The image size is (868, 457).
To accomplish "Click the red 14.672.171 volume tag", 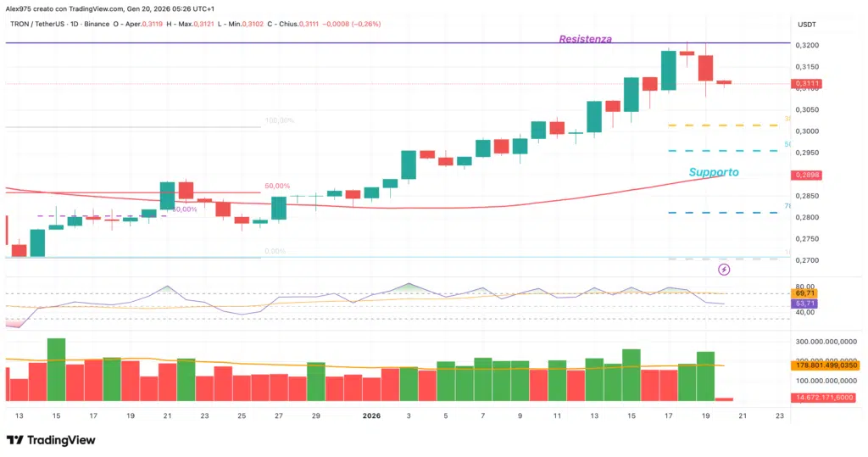I will [826, 398].
